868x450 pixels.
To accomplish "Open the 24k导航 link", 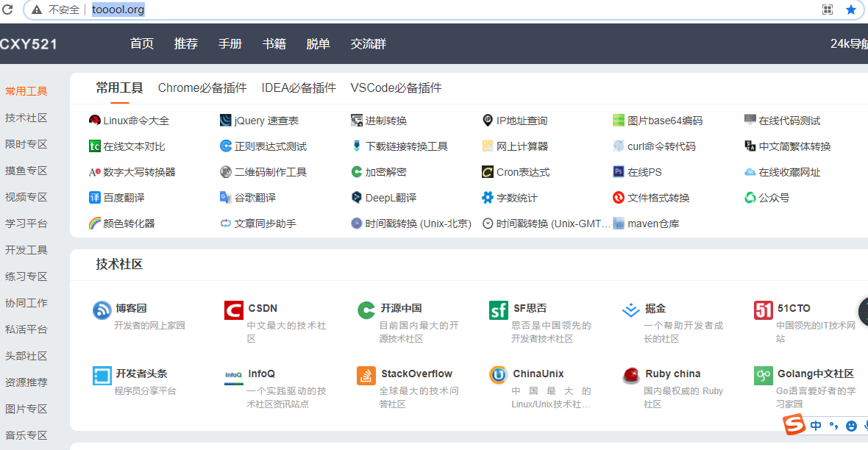I will (849, 43).
